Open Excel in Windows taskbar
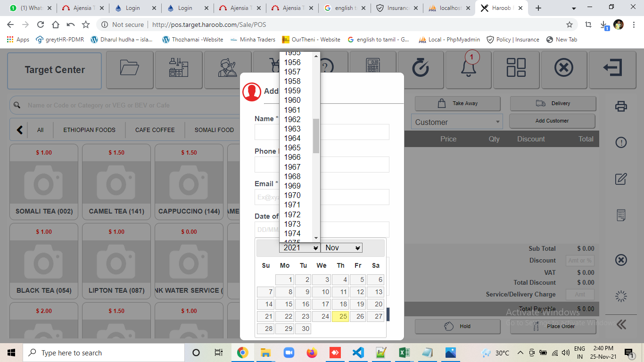Image resolution: width=644 pixels, height=362 pixels. (404, 353)
